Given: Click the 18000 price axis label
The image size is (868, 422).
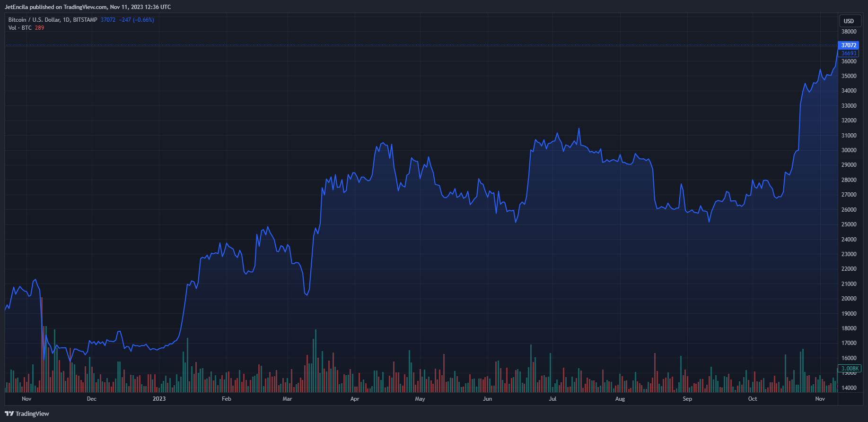Looking at the screenshot, I should (849, 328).
